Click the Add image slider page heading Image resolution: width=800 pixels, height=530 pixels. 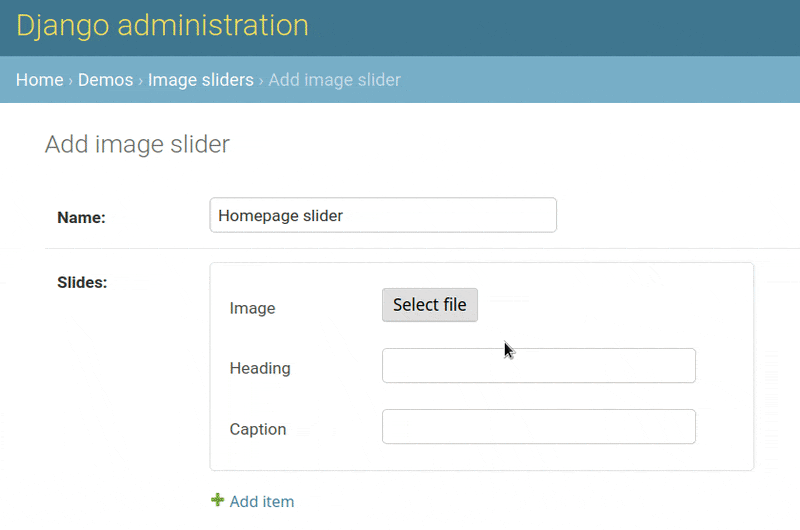(137, 144)
